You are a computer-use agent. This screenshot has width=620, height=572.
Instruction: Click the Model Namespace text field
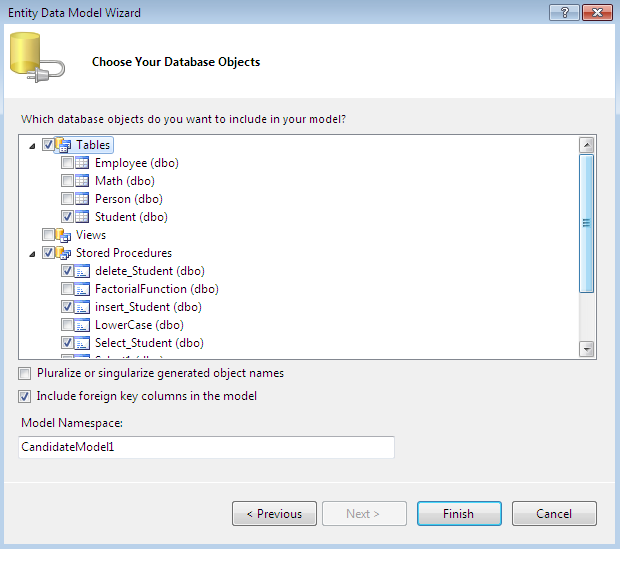point(206,447)
